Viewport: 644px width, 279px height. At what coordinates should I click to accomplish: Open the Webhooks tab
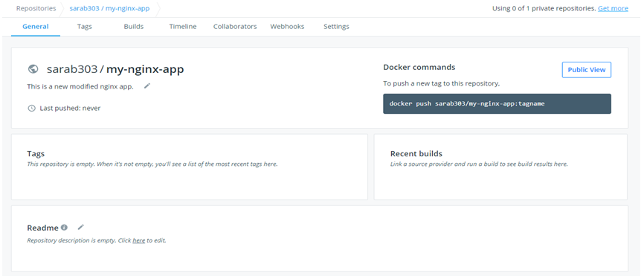click(x=287, y=26)
